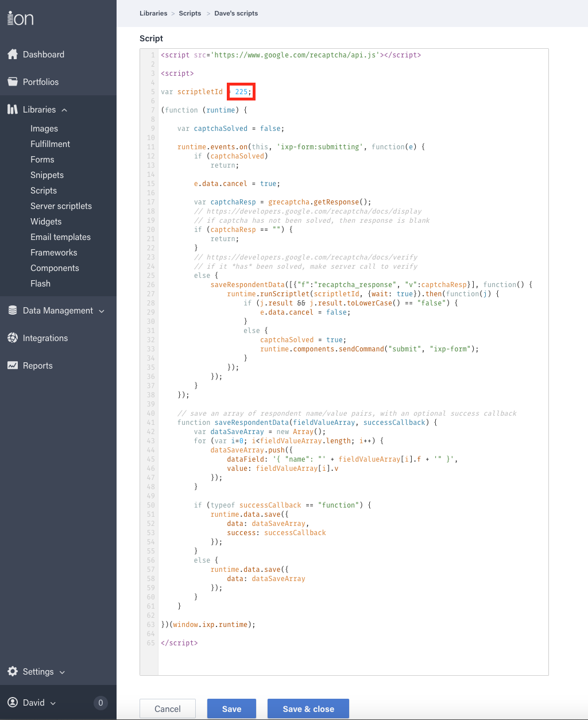This screenshot has height=720, width=588.
Task: Select Flash under Libraries
Action: [41, 284]
